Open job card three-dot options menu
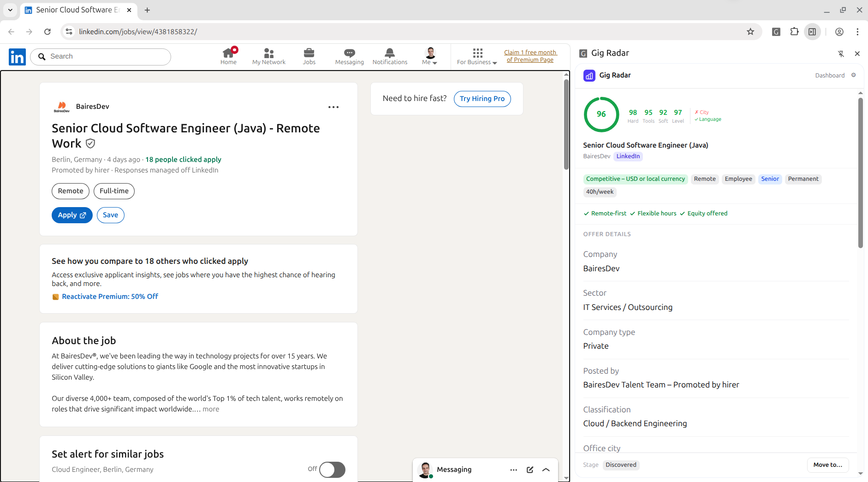868x482 pixels. pos(333,107)
